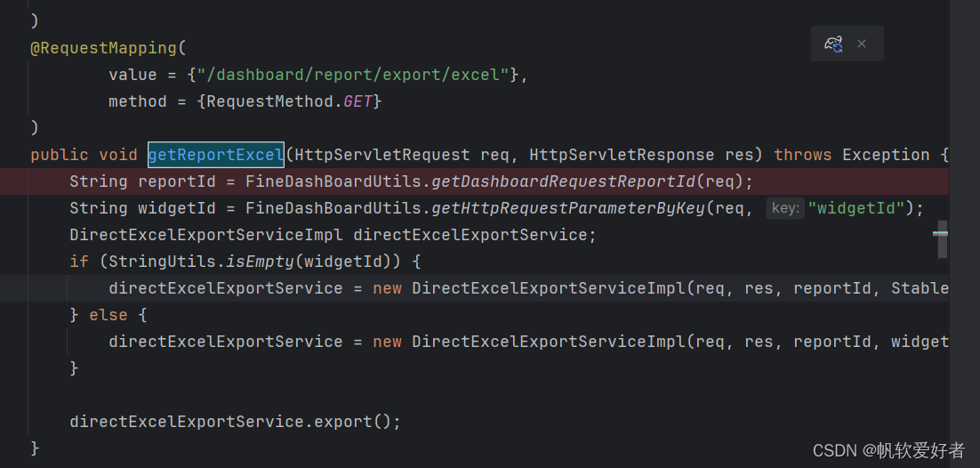This screenshot has width=980, height=468.
Task: Click the italic GET constant
Action: pyautogui.click(x=357, y=101)
